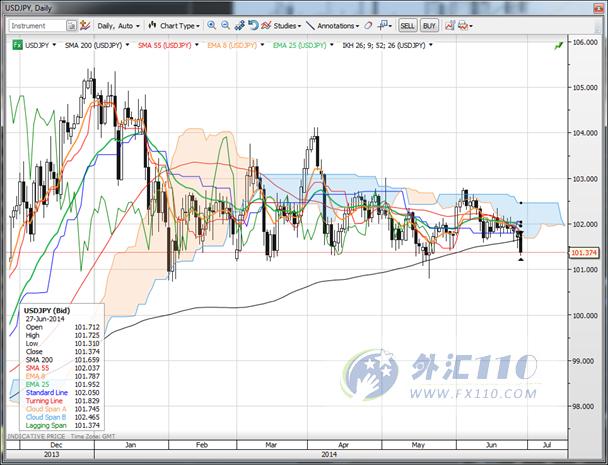Open the Chart Type dropdown
The width and height of the screenshot is (608, 465).
[180, 26]
